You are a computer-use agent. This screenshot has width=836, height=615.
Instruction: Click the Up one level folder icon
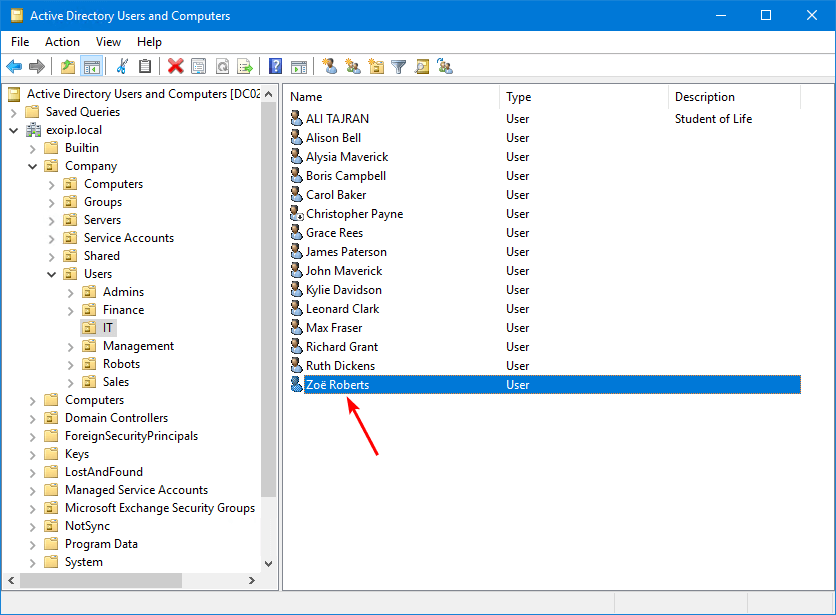[x=67, y=67]
